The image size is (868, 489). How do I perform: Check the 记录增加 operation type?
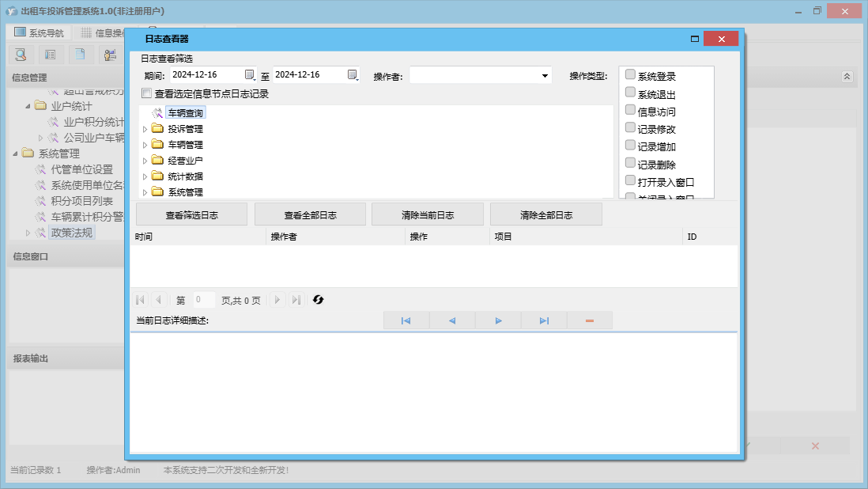click(x=630, y=145)
